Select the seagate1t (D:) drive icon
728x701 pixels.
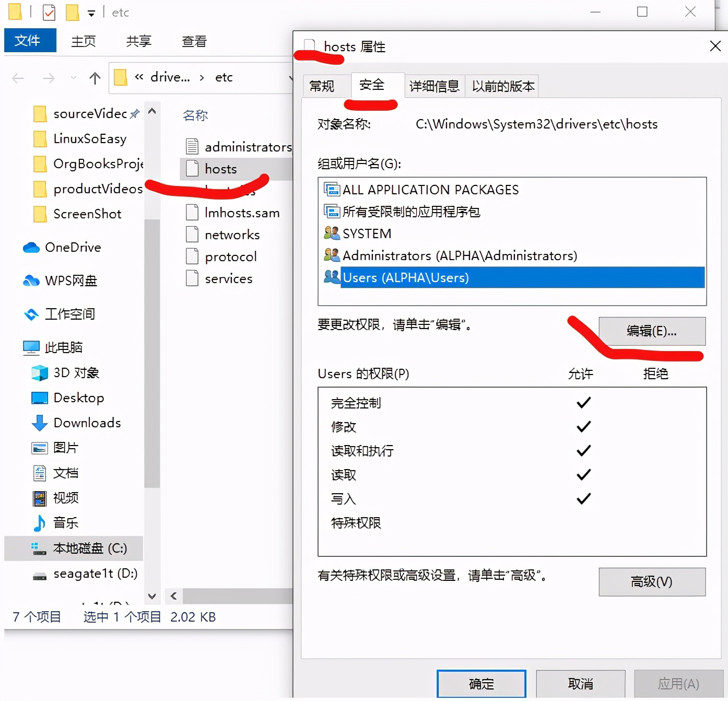point(40,577)
